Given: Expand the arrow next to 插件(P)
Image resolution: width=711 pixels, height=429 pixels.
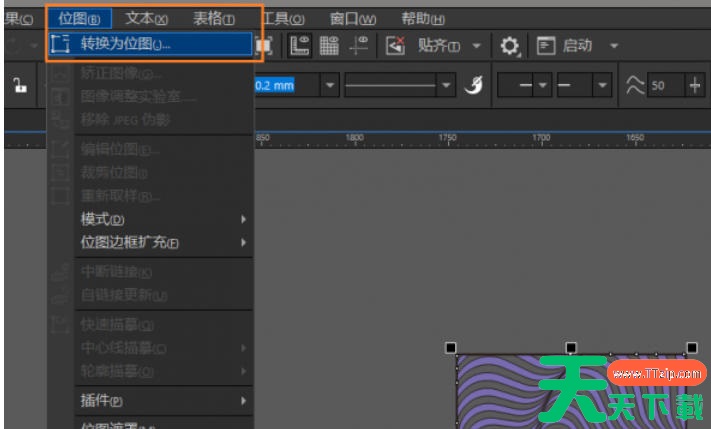Looking at the screenshot, I should 243,401.
